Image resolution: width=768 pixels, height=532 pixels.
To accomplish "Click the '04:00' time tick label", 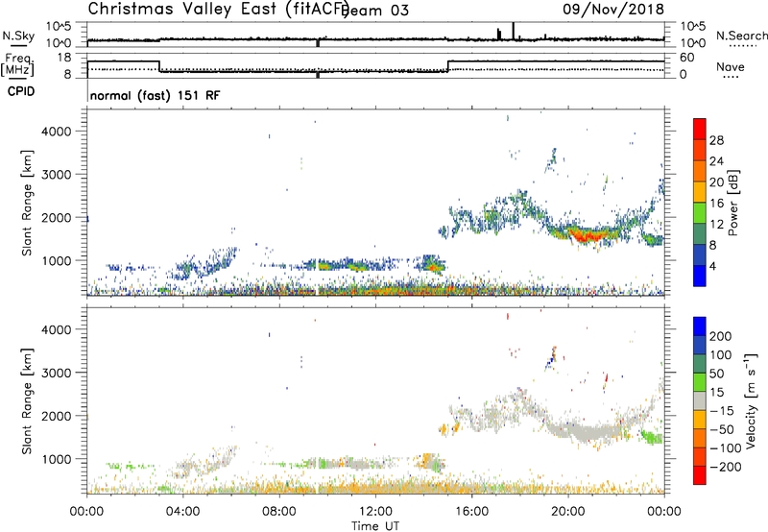I will 183,512.
